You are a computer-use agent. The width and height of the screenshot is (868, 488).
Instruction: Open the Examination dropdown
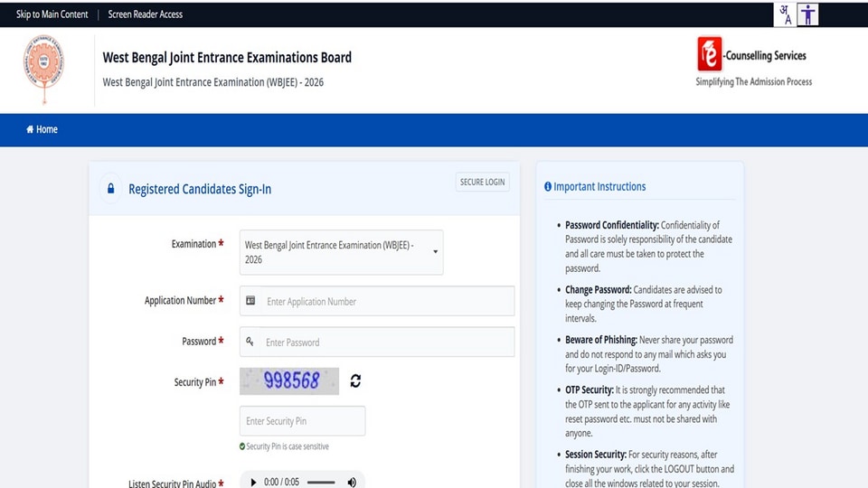pyautogui.click(x=341, y=252)
